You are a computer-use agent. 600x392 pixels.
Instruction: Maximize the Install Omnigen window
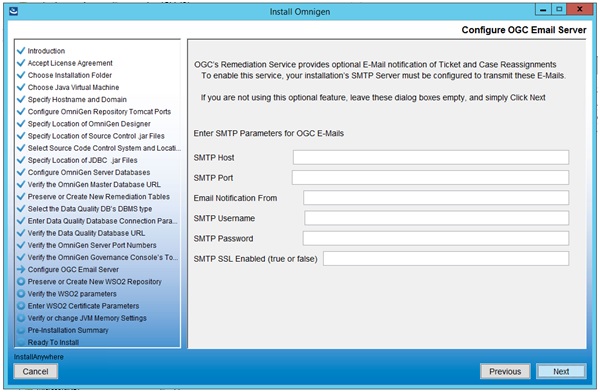tap(559, 9)
